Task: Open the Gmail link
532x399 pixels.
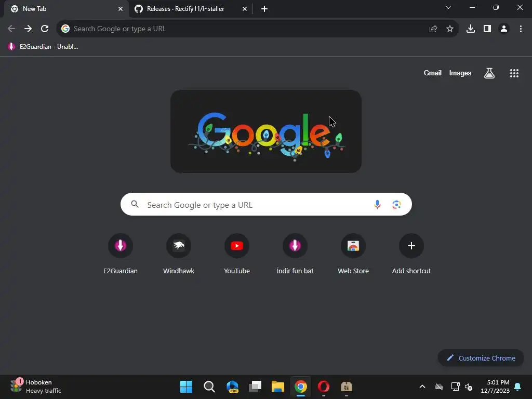Action: pyautogui.click(x=433, y=73)
